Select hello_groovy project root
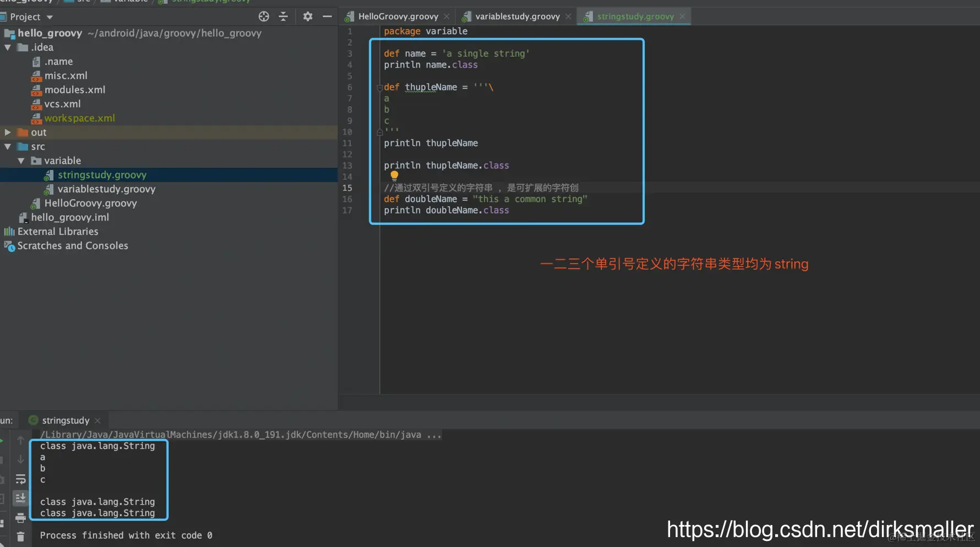This screenshot has height=547, width=980. point(50,33)
